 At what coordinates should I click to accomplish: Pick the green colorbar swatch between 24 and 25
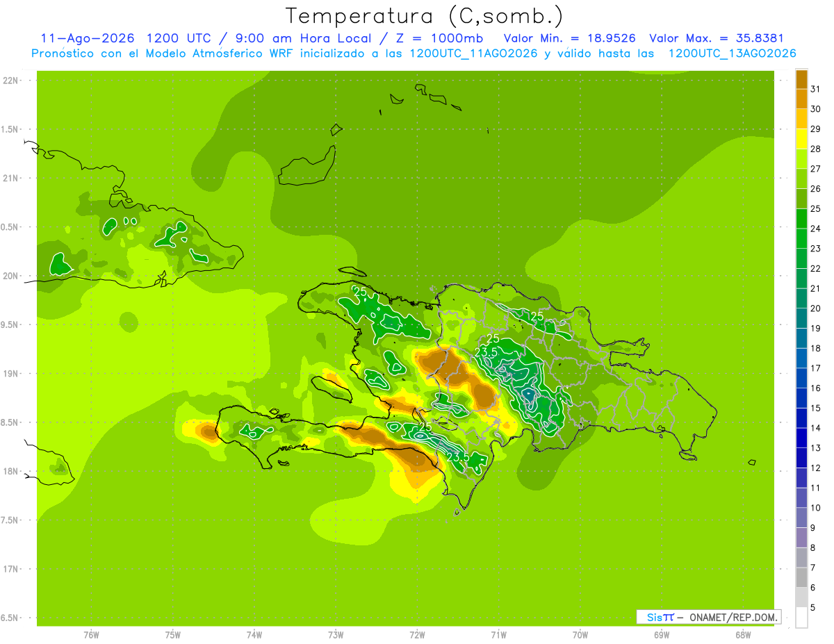[x=801, y=218]
